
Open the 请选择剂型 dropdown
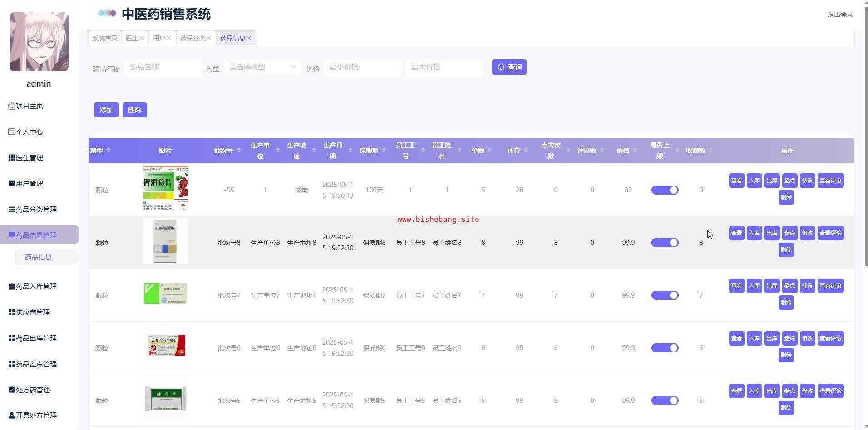pyautogui.click(x=262, y=67)
